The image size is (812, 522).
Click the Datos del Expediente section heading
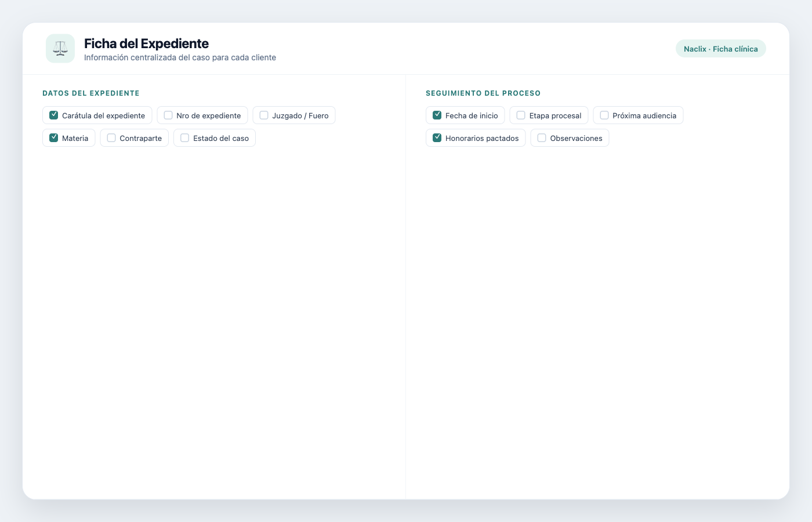[x=91, y=93]
